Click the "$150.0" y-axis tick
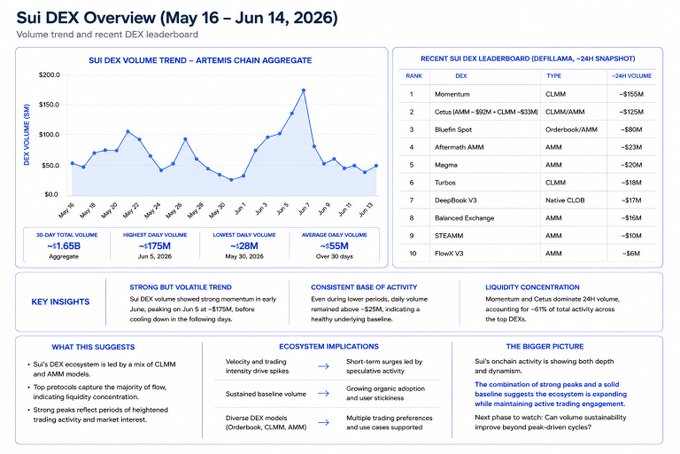Screen dimensions: 680x454 click(x=49, y=105)
